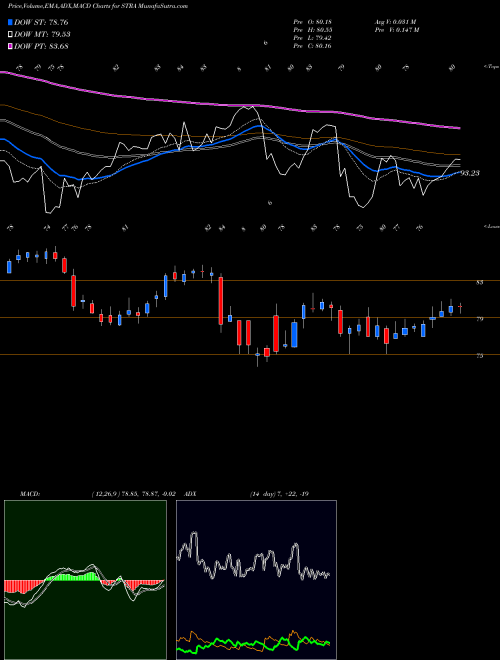Click the 'Pre V: 0.147 M' volume text

396,30
